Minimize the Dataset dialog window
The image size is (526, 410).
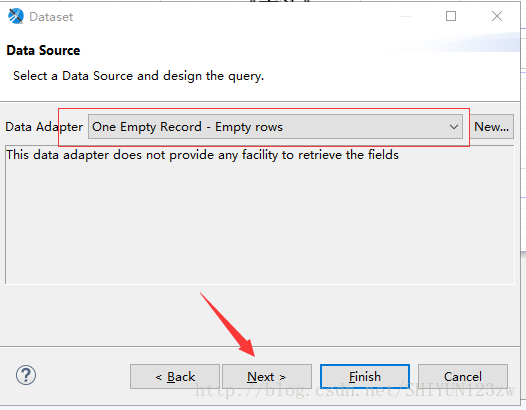pos(406,16)
